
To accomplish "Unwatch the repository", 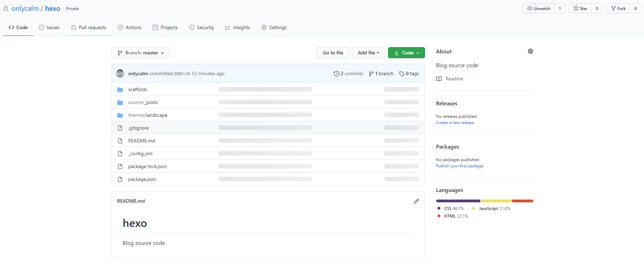I will click(539, 8).
